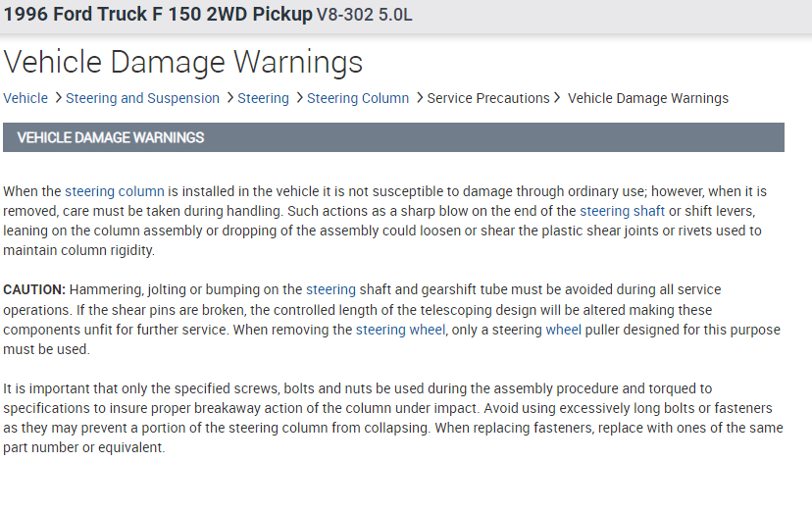Viewport: 812px width, 514px height.
Task: Click the chevron right after the Vehicle breadcrumb
Action: tap(58, 98)
